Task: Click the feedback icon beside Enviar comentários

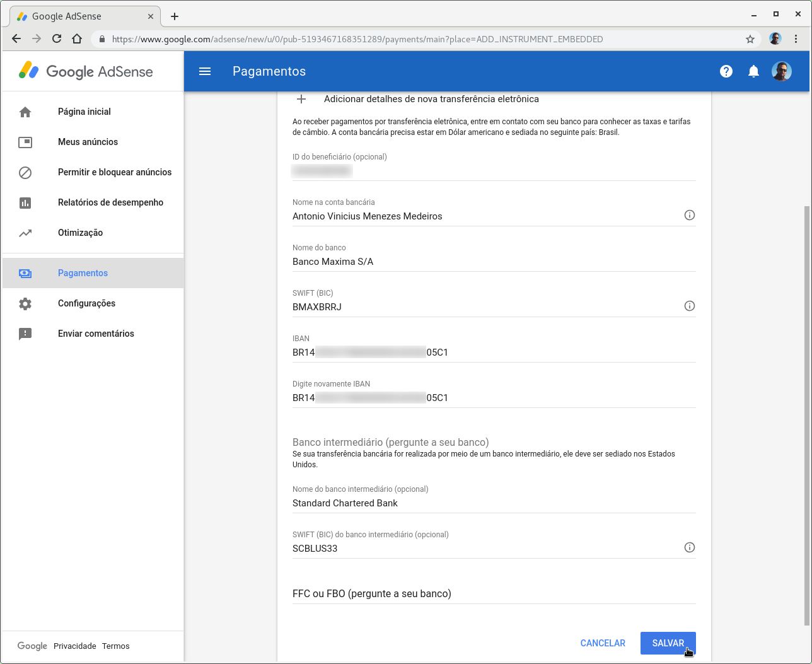Action: (25, 334)
